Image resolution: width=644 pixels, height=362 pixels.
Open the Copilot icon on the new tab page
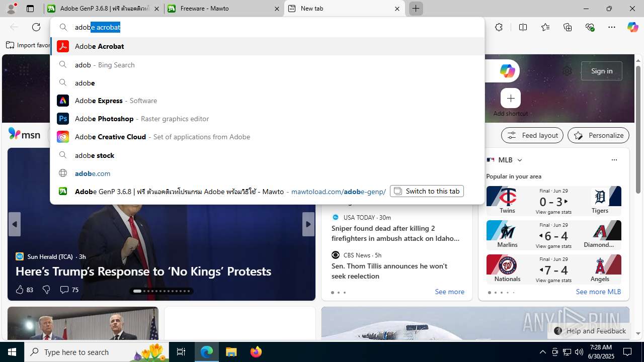pyautogui.click(x=507, y=71)
